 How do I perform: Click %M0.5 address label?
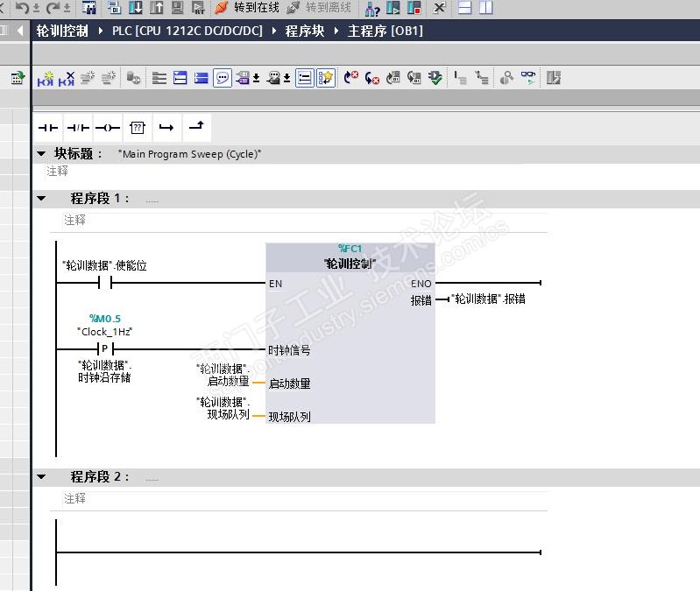coord(105,319)
